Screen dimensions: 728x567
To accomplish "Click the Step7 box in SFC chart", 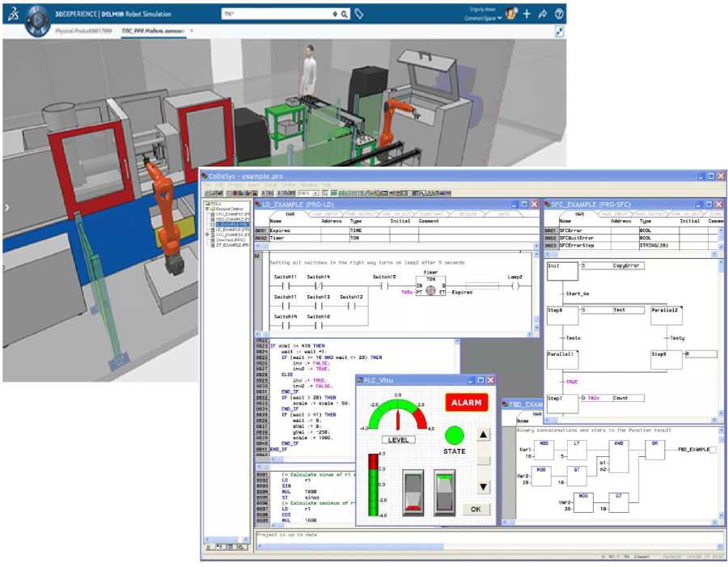I will point(562,404).
